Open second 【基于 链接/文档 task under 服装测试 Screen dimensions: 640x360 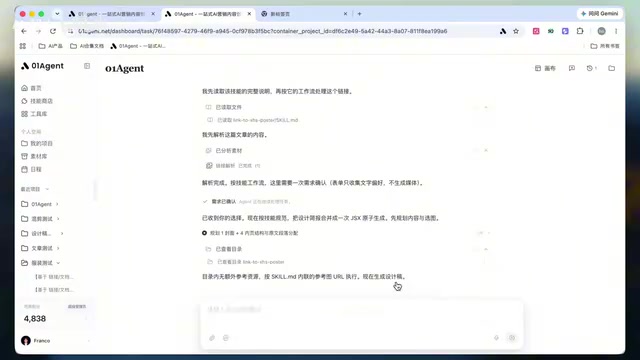coord(54,290)
